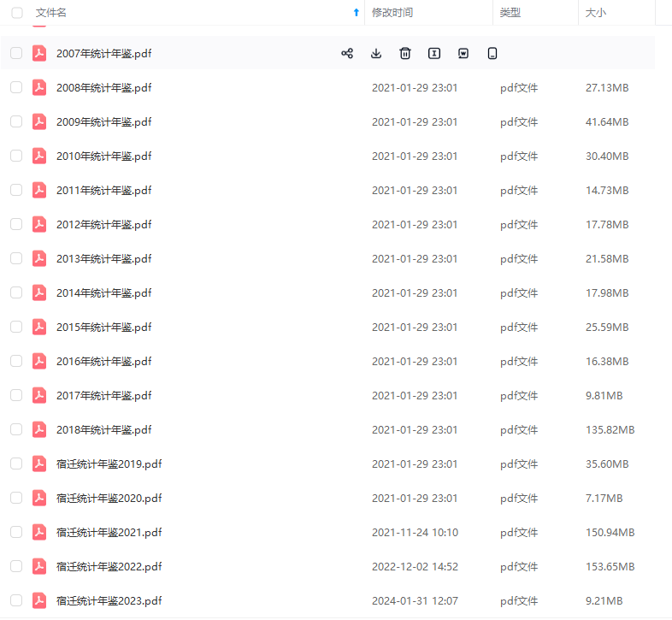Open file 宿迁统计年鉴2020.pdf
The height and width of the screenshot is (620, 672).
[109, 498]
